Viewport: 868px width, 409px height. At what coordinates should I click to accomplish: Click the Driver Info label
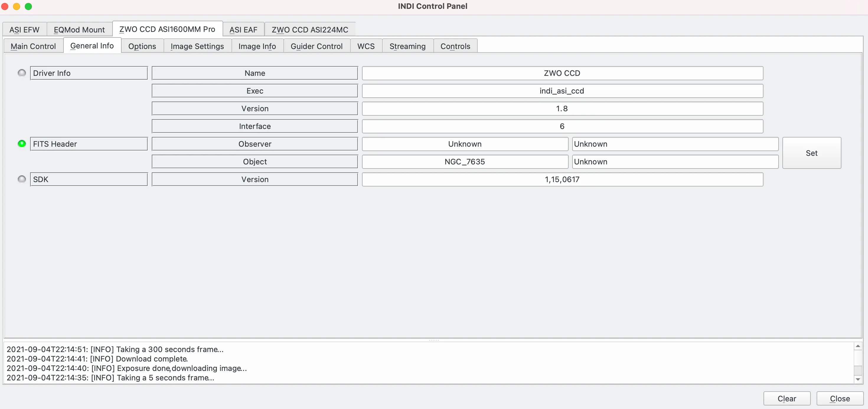(89, 73)
